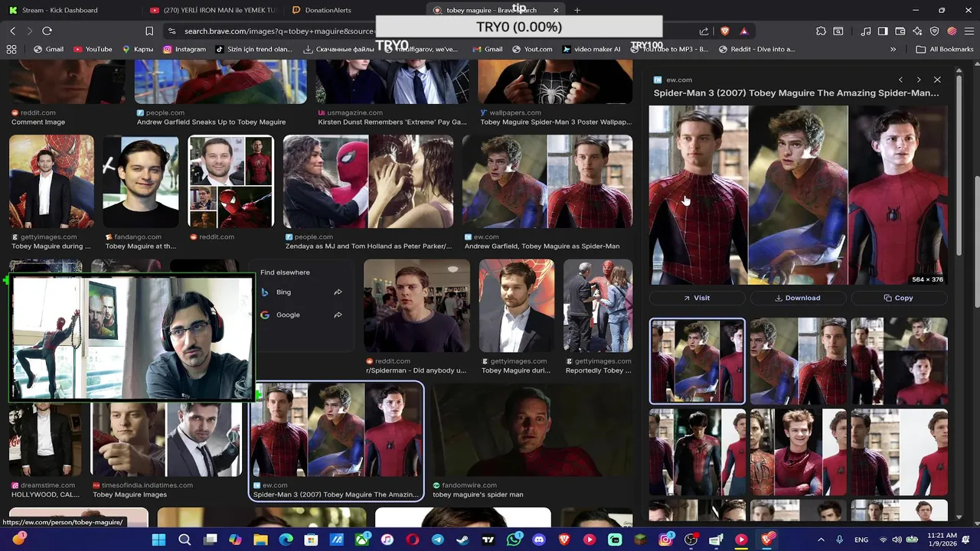Open Telegram from the taskbar
Screen dimensions: 980x551
438,540
